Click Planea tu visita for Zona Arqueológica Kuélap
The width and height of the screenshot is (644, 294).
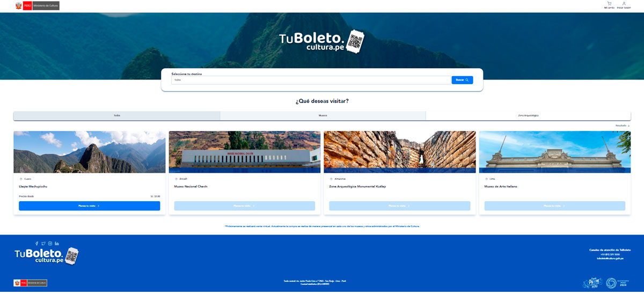tap(400, 206)
